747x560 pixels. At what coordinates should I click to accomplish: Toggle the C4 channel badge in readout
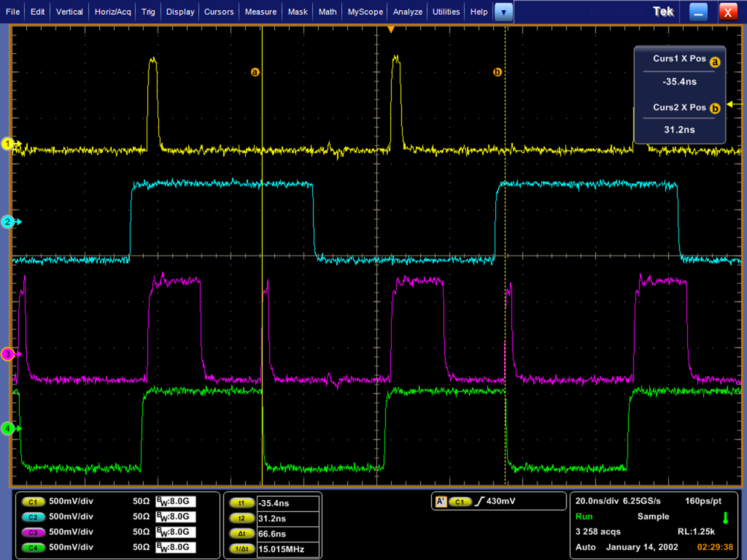[33, 547]
